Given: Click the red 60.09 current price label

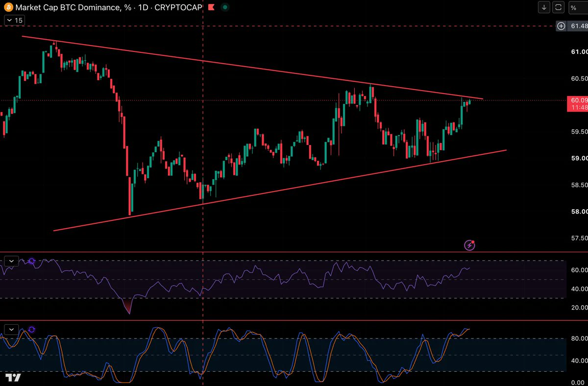Looking at the screenshot, I should tap(577, 103).
